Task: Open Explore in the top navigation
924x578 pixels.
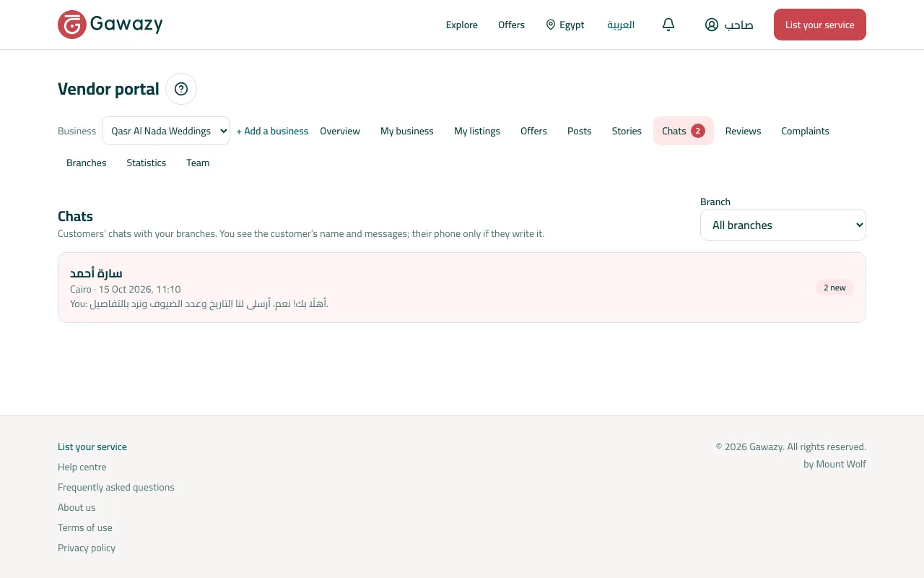Action: click(x=462, y=25)
